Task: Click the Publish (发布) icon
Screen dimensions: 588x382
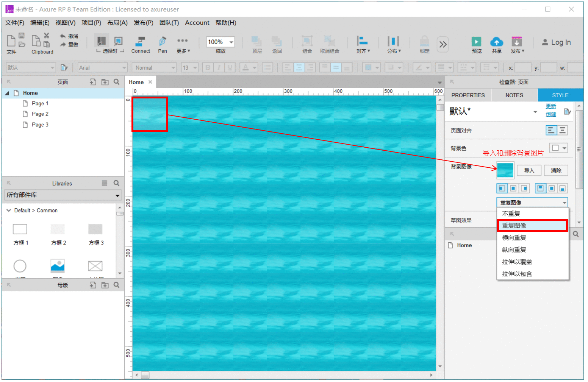Action: [x=516, y=42]
